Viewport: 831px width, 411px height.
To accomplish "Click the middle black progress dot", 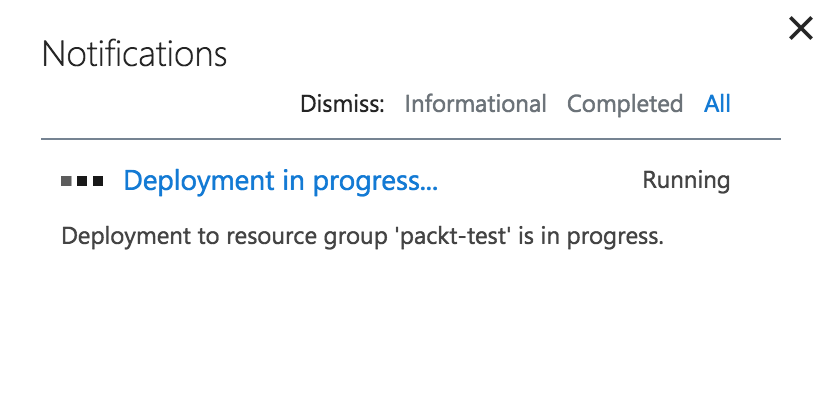I will pyautogui.click(x=82, y=181).
